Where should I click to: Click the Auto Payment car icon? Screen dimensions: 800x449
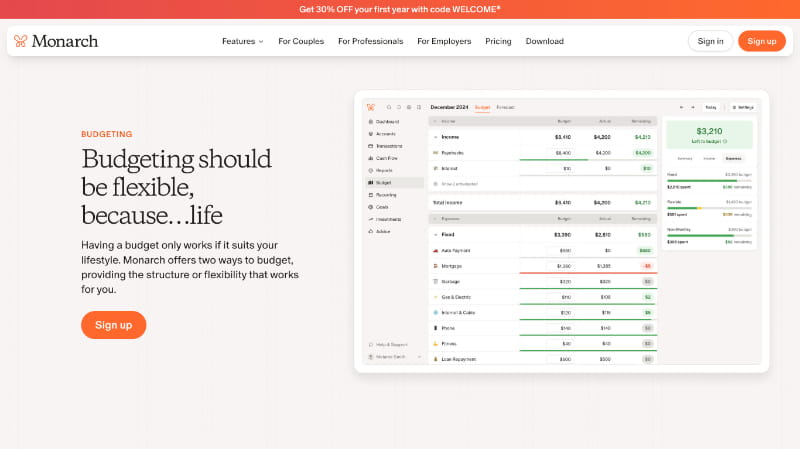[x=435, y=251]
